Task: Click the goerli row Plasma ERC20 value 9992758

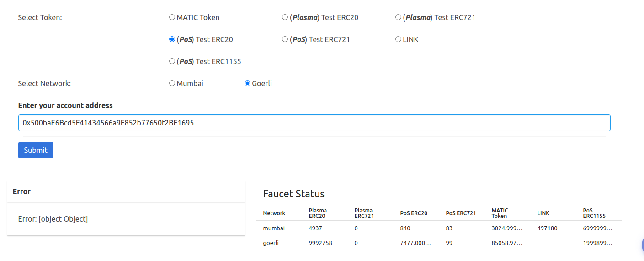Action: click(320, 243)
